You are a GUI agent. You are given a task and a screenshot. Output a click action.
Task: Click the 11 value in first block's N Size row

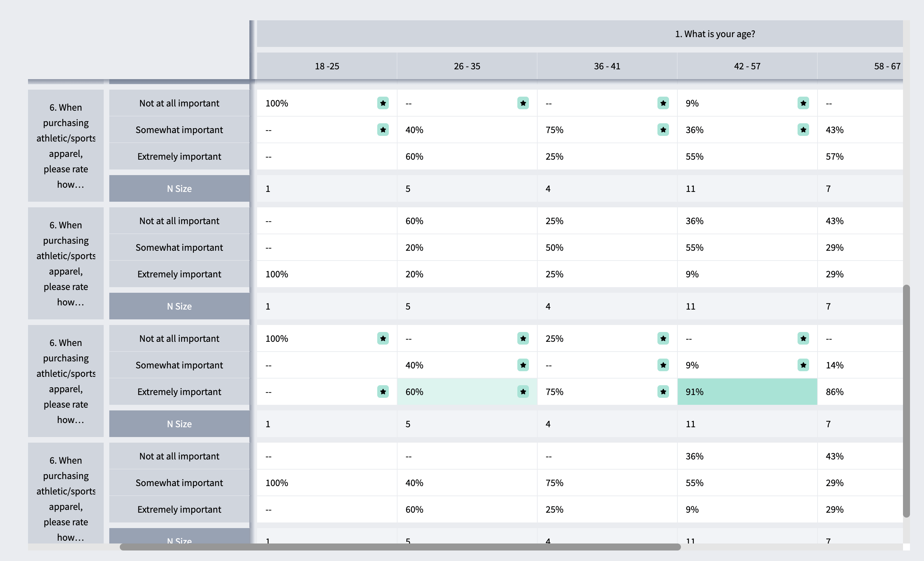click(x=747, y=189)
